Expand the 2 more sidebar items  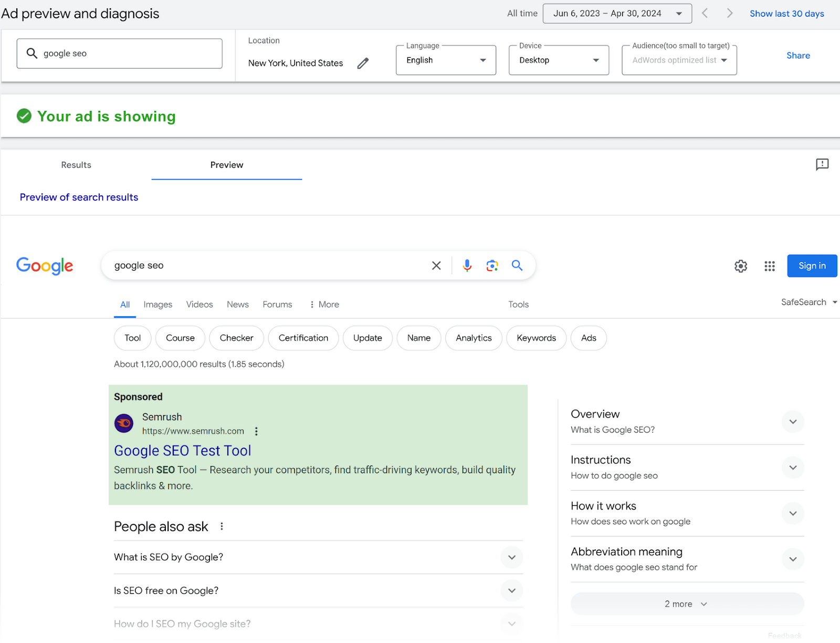[x=687, y=604]
